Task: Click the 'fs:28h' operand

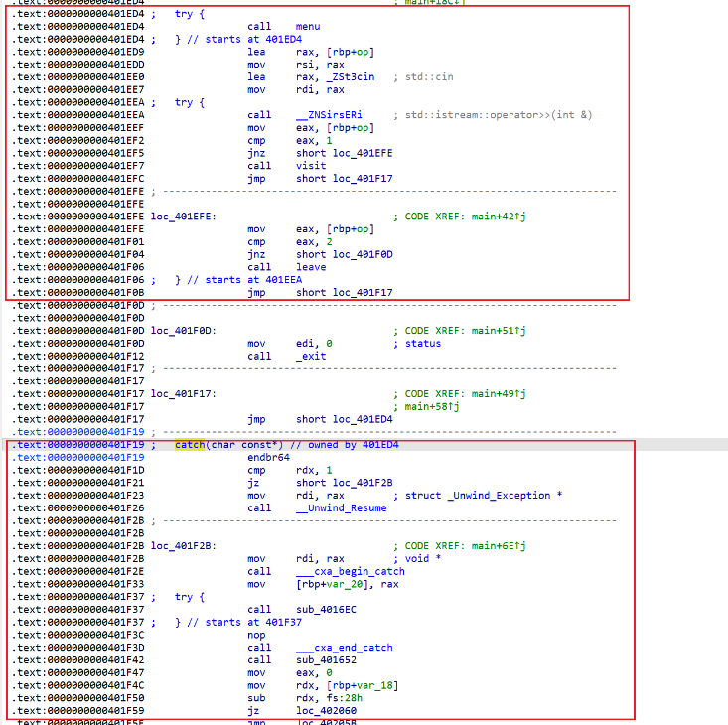Action: (345, 698)
